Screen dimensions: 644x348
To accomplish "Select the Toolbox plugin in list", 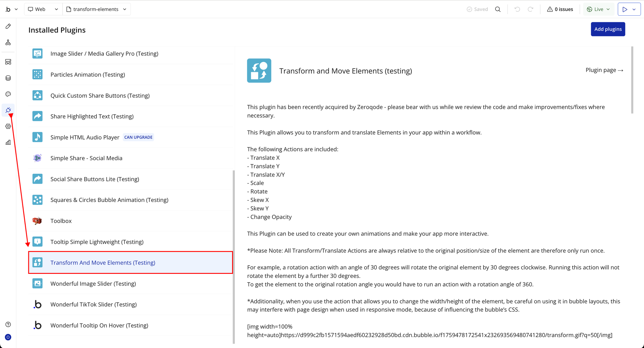I will (61, 221).
